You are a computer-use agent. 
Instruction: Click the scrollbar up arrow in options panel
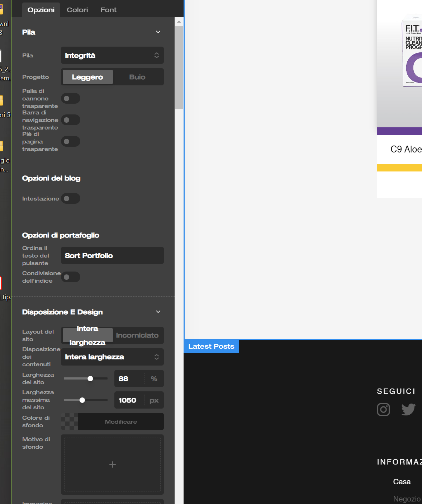pyautogui.click(x=179, y=22)
